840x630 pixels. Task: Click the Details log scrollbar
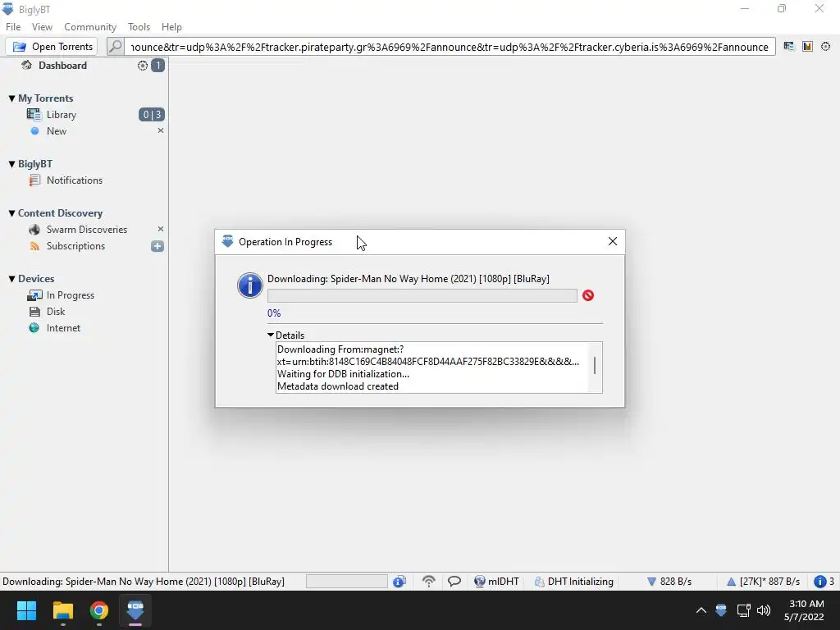595,367
